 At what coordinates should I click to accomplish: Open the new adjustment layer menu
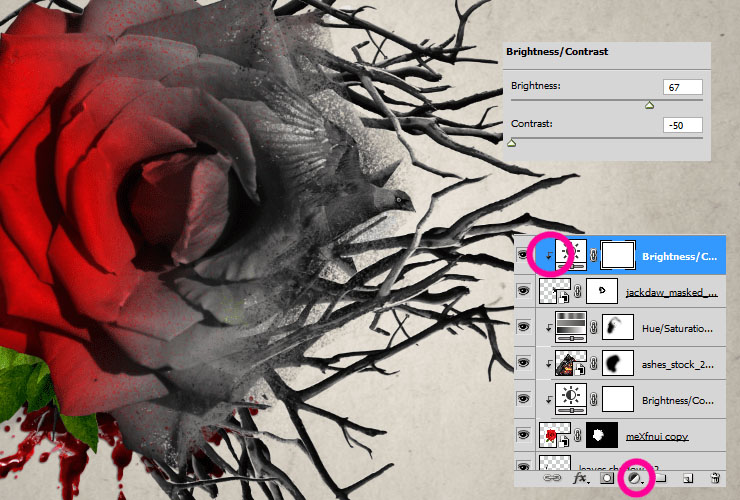pos(633,480)
